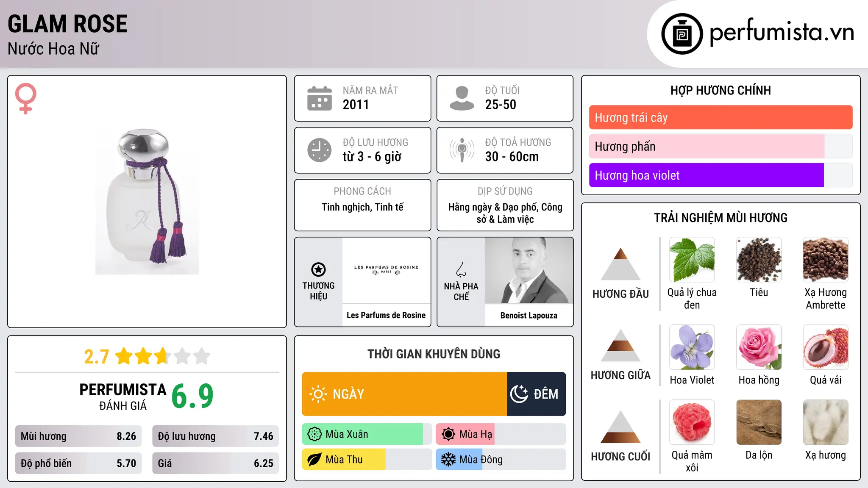Select the Quả lý chua đen note image

pyautogui.click(x=692, y=260)
